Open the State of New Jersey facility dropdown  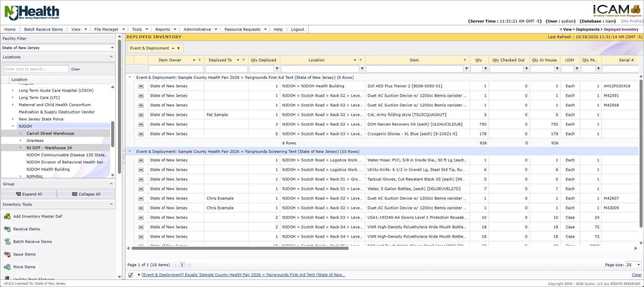pyautogui.click(x=112, y=48)
